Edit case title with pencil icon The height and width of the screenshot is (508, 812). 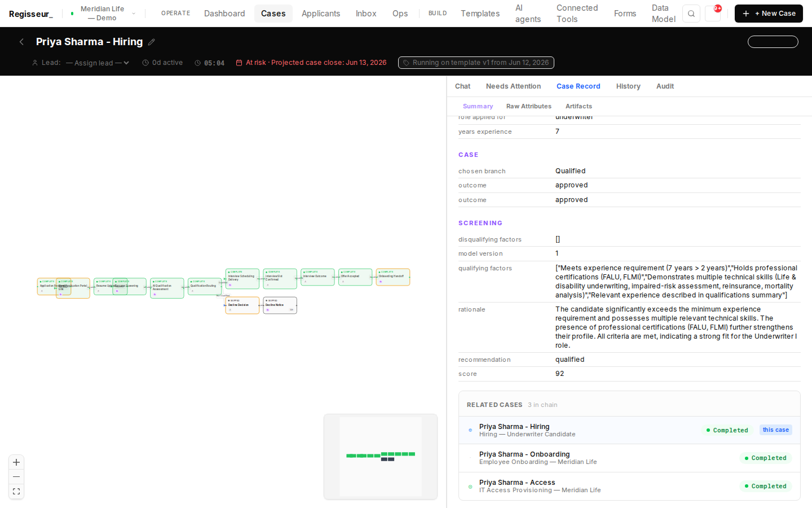pyautogui.click(x=152, y=42)
